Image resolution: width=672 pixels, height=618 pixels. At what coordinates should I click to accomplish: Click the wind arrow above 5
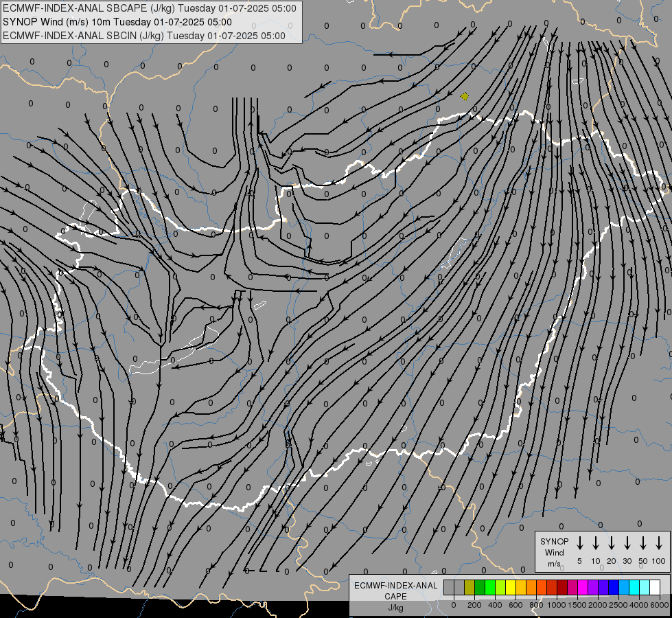coord(580,543)
